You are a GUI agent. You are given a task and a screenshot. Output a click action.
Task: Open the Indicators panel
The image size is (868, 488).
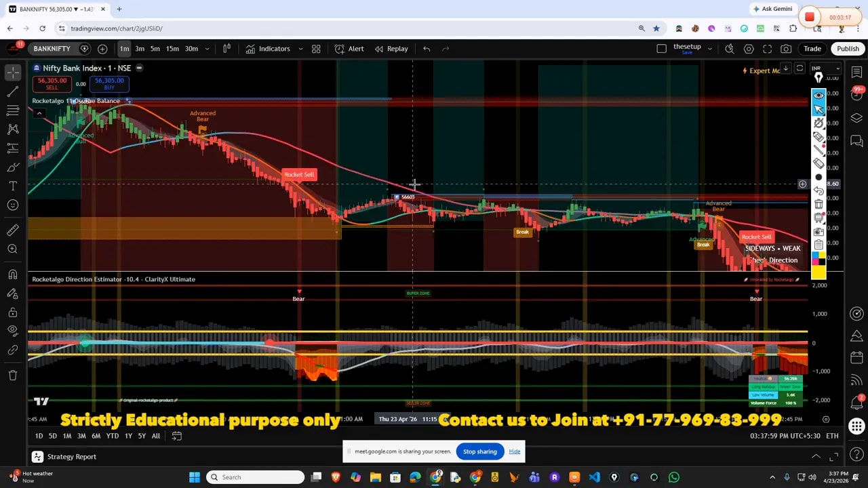point(268,49)
